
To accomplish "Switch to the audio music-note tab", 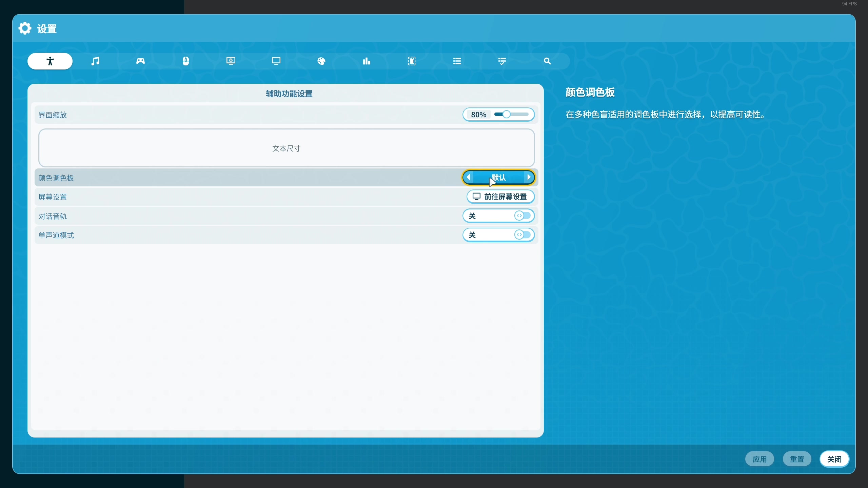I will 95,61.
